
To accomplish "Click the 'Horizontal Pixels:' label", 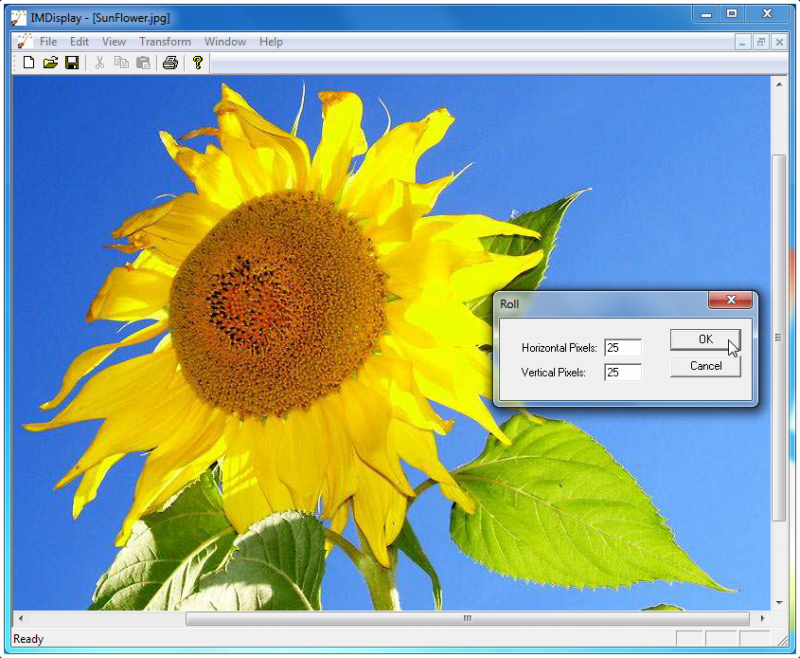I will coord(559,348).
